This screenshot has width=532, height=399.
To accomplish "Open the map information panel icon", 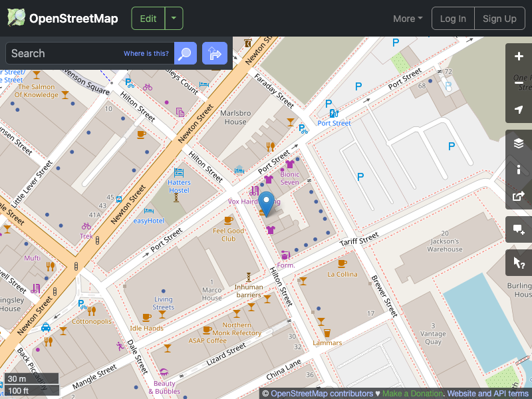I will tap(518, 170).
